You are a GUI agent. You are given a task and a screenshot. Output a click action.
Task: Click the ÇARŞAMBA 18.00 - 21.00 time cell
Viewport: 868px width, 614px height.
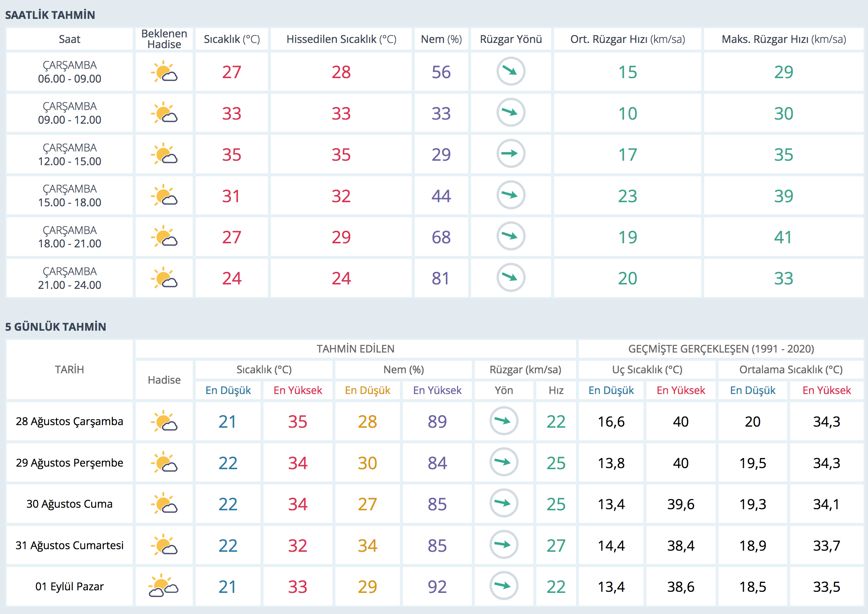[x=70, y=237]
